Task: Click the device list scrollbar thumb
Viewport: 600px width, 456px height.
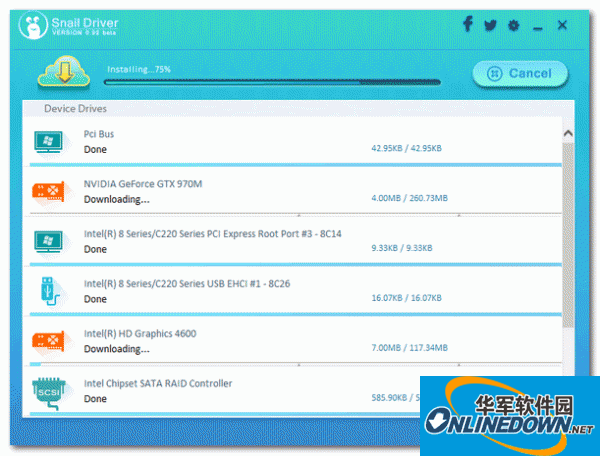Action: [x=568, y=235]
